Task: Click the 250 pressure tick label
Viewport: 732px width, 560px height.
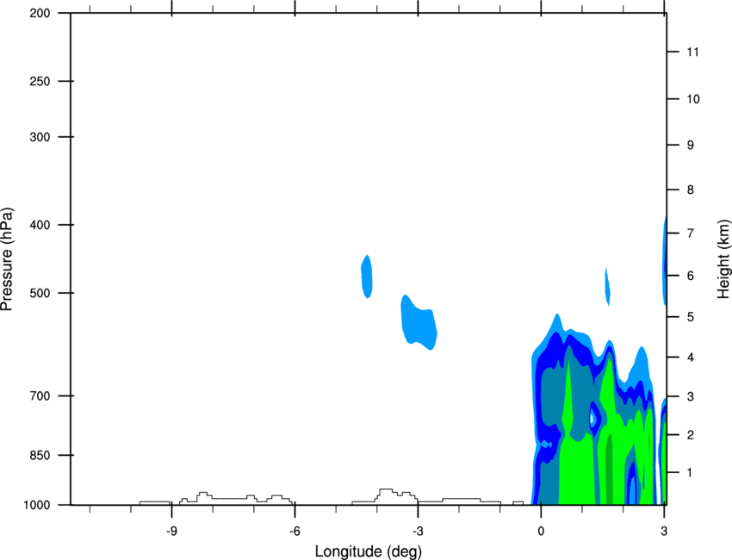Action: [x=40, y=81]
